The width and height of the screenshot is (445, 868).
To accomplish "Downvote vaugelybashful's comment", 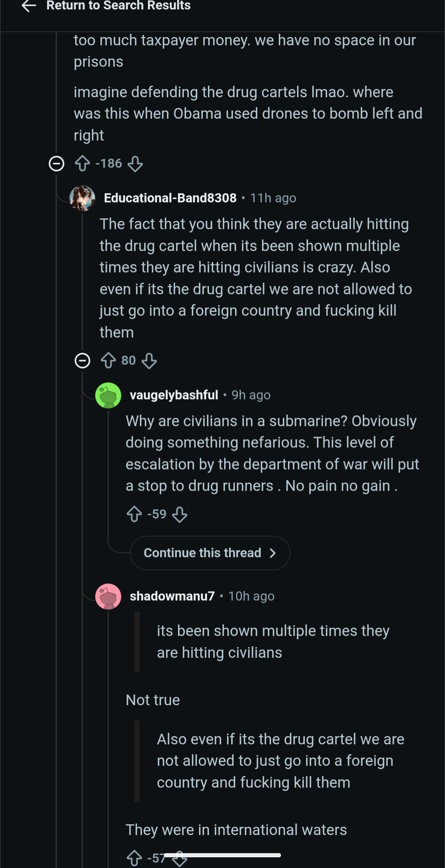I will [180, 515].
